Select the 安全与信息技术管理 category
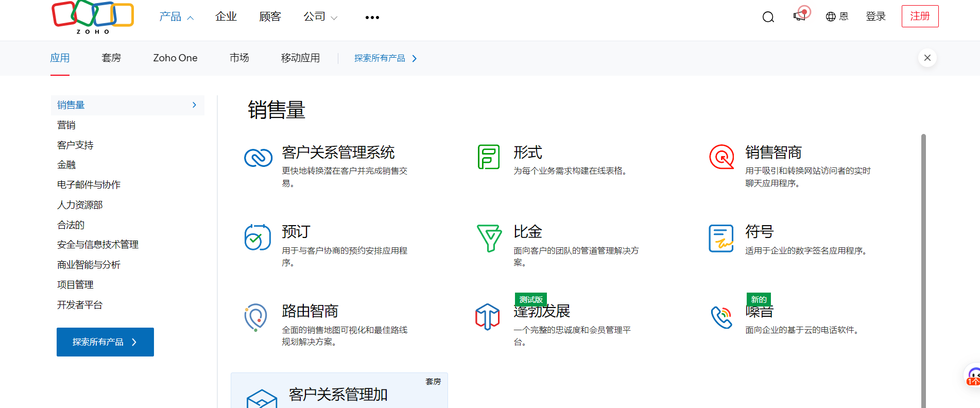This screenshot has width=980, height=408. [98, 245]
